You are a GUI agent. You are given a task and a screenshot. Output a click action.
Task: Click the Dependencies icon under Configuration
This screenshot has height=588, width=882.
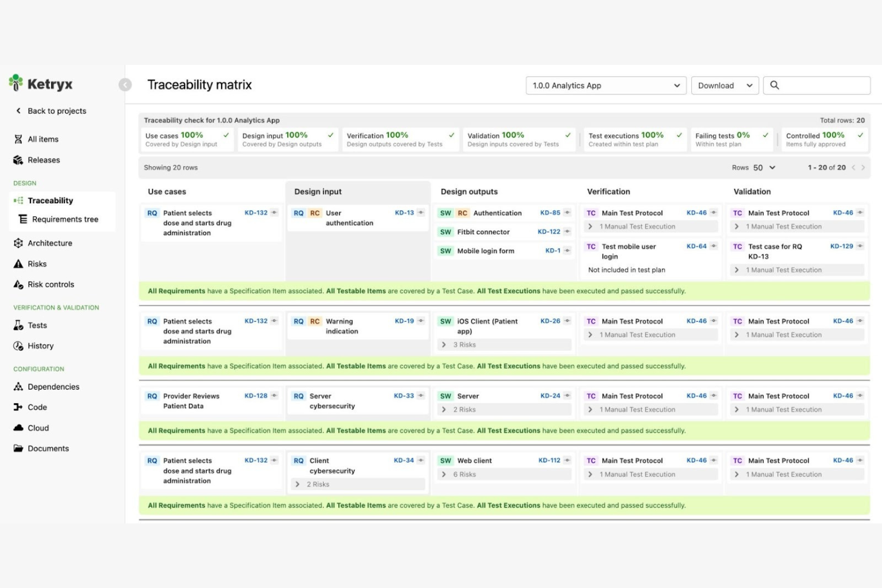17,387
